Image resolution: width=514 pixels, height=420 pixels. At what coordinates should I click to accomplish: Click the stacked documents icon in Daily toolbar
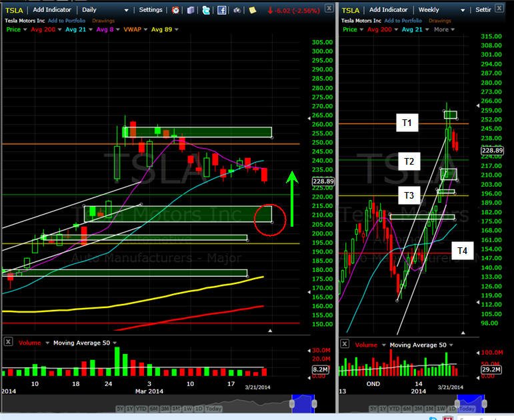pyautogui.click(x=191, y=10)
